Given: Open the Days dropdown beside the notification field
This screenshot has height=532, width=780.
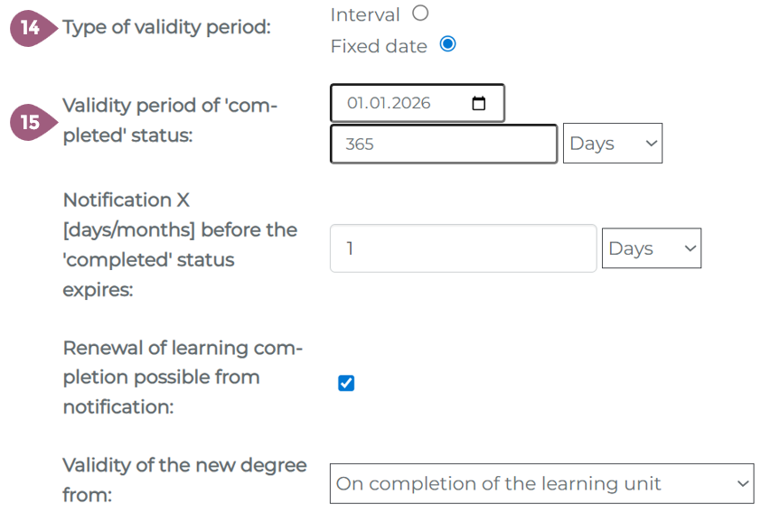Looking at the screenshot, I should pos(651,248).
